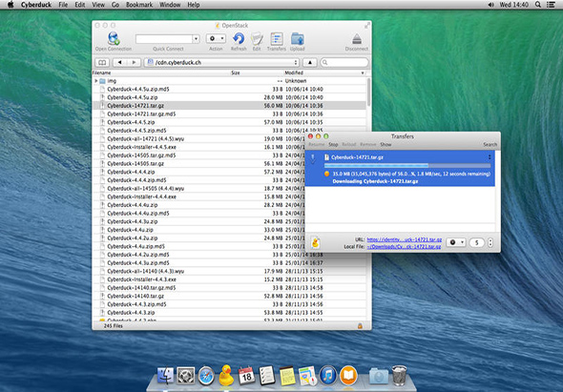Open the Local File link for Cyberduck-14721.tar.gz

click(x=404, y=247)
